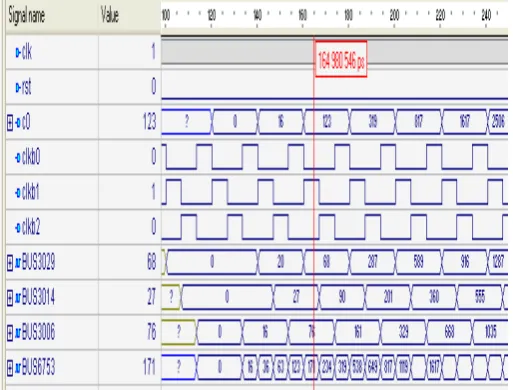
Task: Click the BUS3014 waveform segment showing 201
Action: click(x=388, y=297)
